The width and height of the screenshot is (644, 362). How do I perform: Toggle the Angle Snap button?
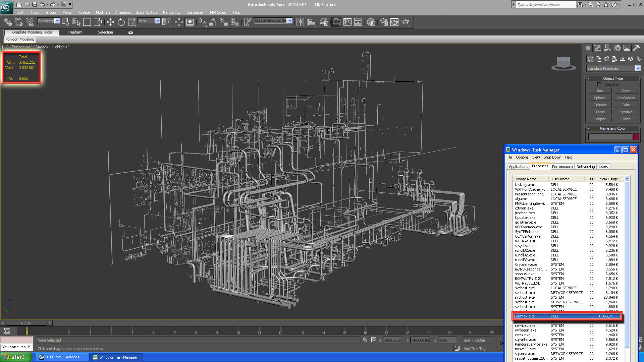click(x=213, y=22)
